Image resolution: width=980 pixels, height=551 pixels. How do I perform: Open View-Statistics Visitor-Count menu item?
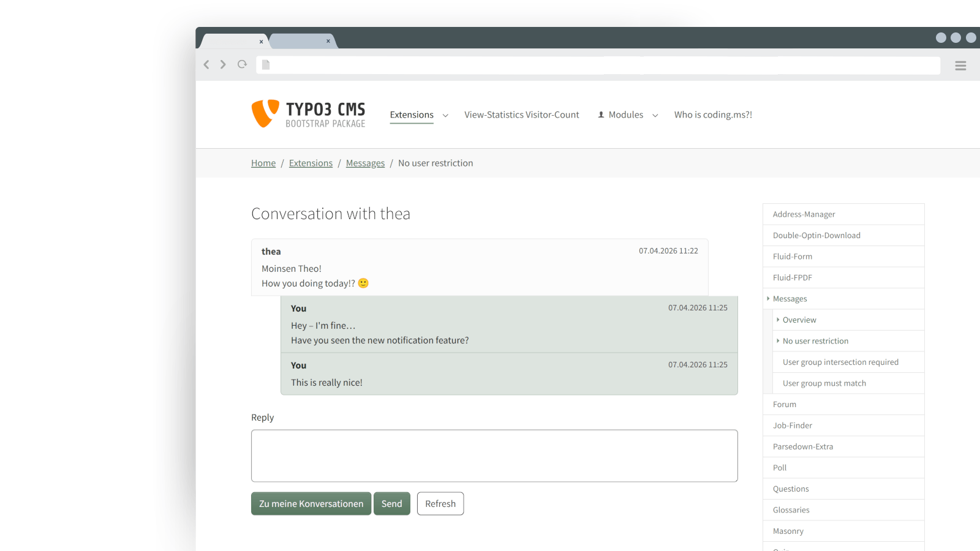point(521,114)
